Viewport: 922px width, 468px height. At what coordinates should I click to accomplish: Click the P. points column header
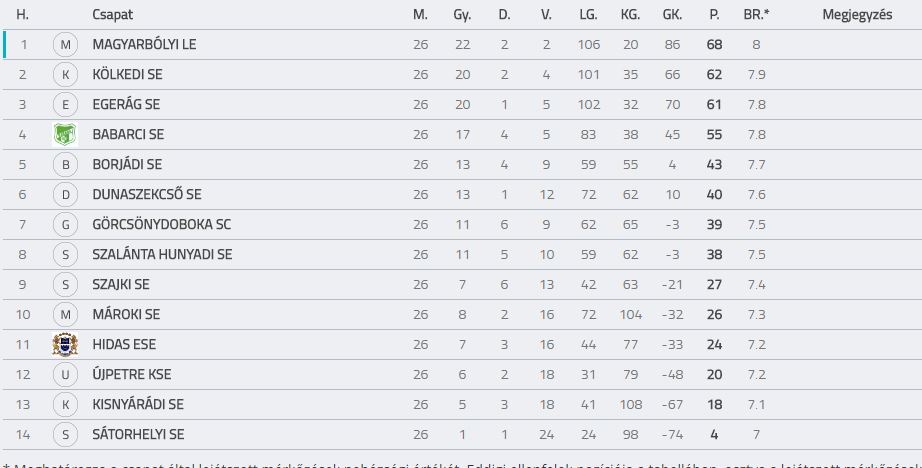[714, 15]
